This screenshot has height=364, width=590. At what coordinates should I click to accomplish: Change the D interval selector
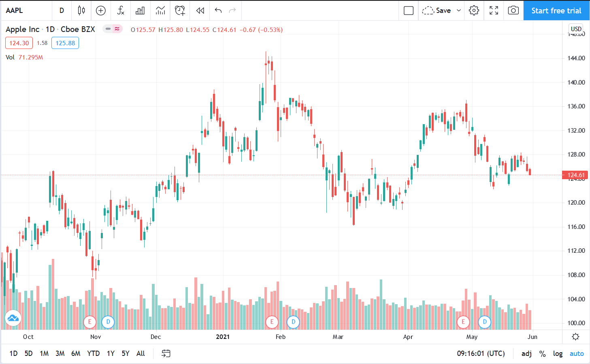click(62, 11)
